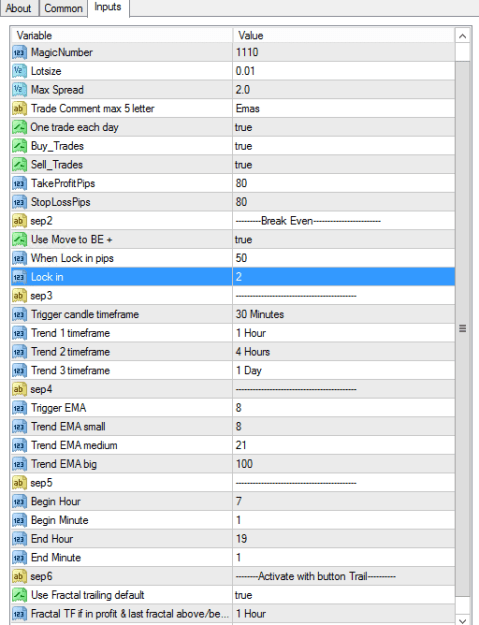This screenshot has height=625, width=479.
Task: Switch to the Common tab
Action: pyautogui.click(x=63, y=8)
